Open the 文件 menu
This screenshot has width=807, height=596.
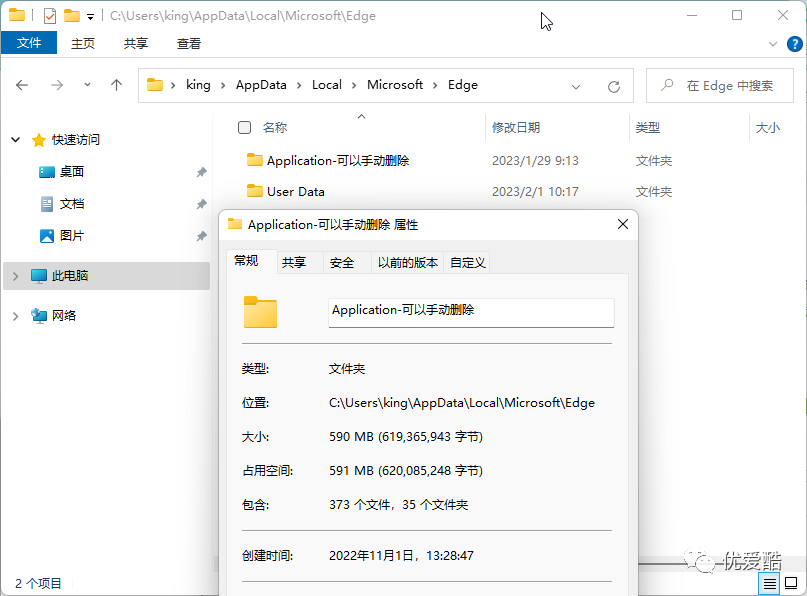[29, 43]
